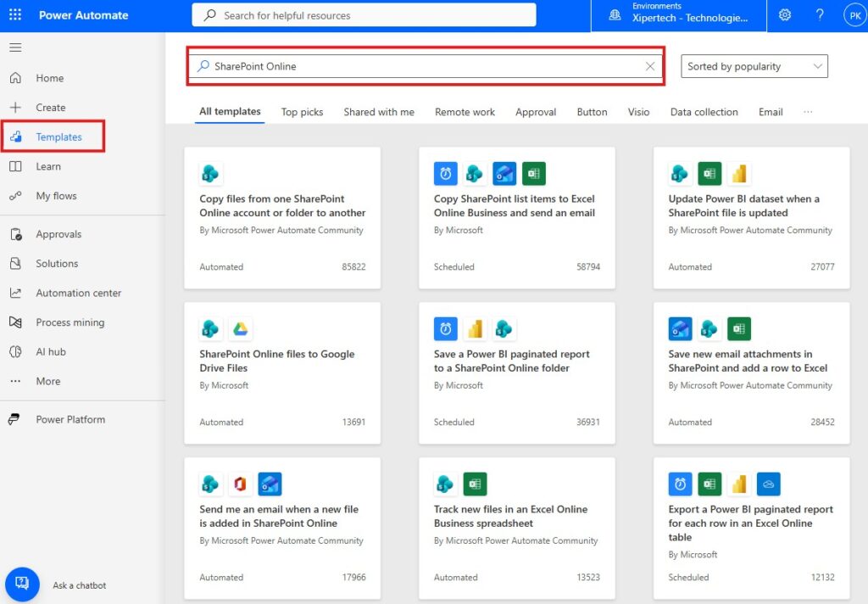Switch to the Top picks tab
868x604 pixels.
pyautogui.click(x=302, y=111)
